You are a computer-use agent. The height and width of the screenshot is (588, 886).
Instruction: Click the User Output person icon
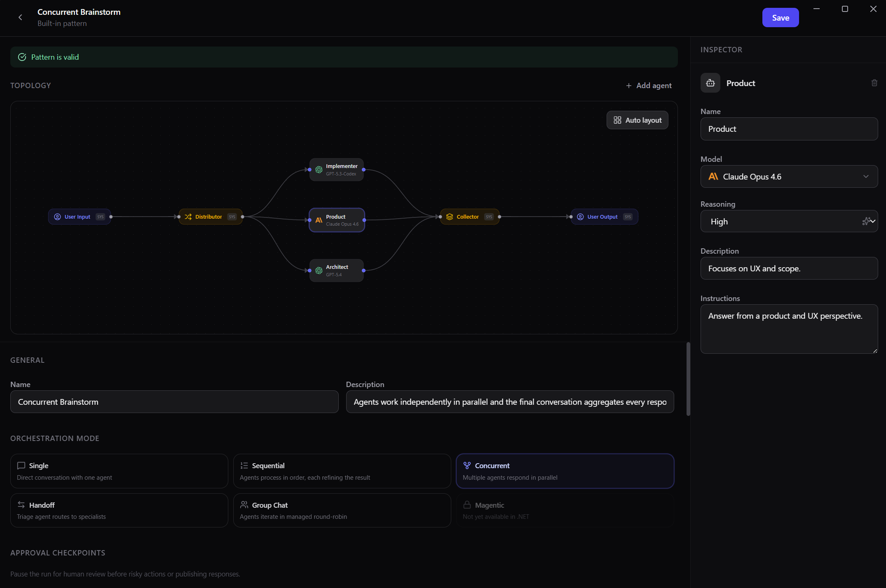581,217
